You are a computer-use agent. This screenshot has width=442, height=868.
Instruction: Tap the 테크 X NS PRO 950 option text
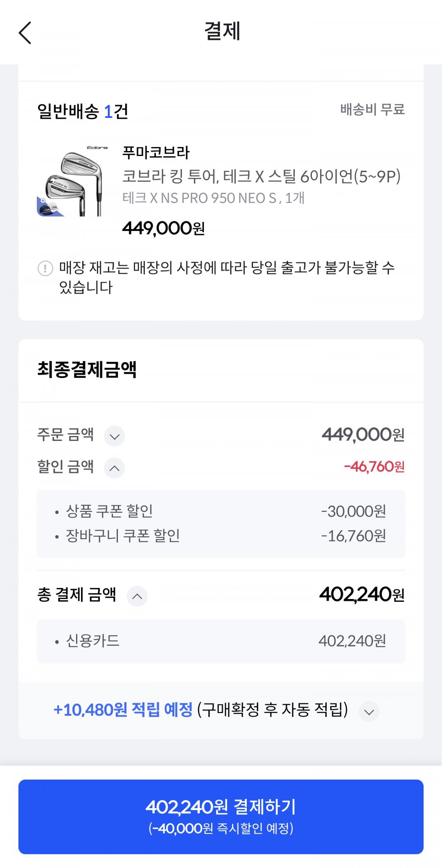point(213,198)
